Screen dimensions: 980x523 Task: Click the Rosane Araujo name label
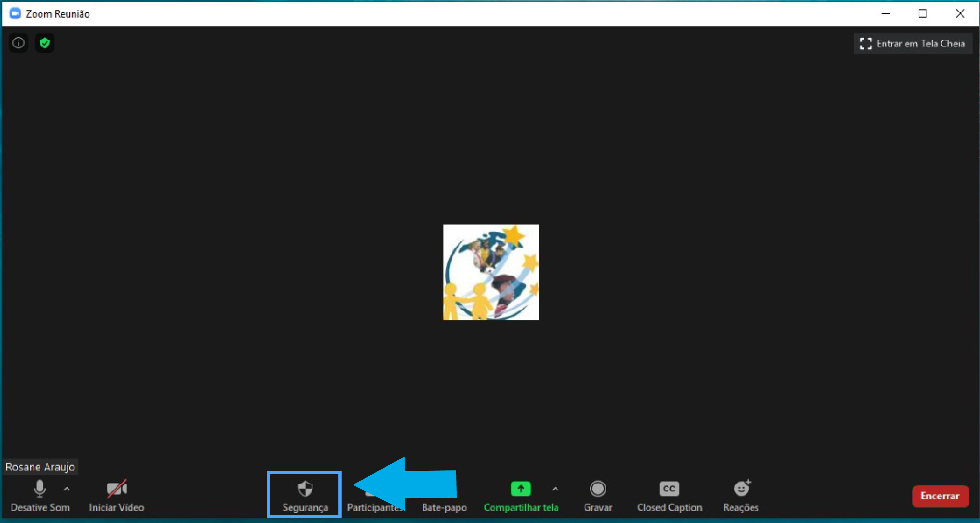[40, 467]
